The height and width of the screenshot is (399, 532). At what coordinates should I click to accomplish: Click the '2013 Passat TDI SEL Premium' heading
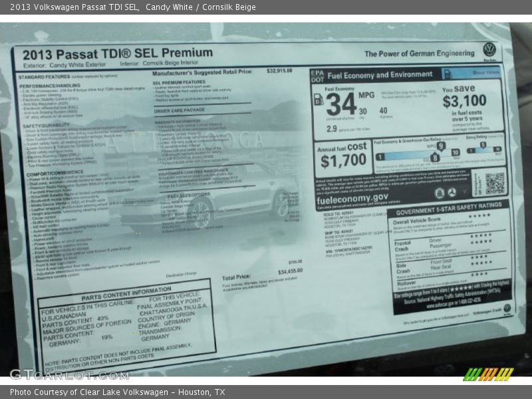(x=118, y=54)
